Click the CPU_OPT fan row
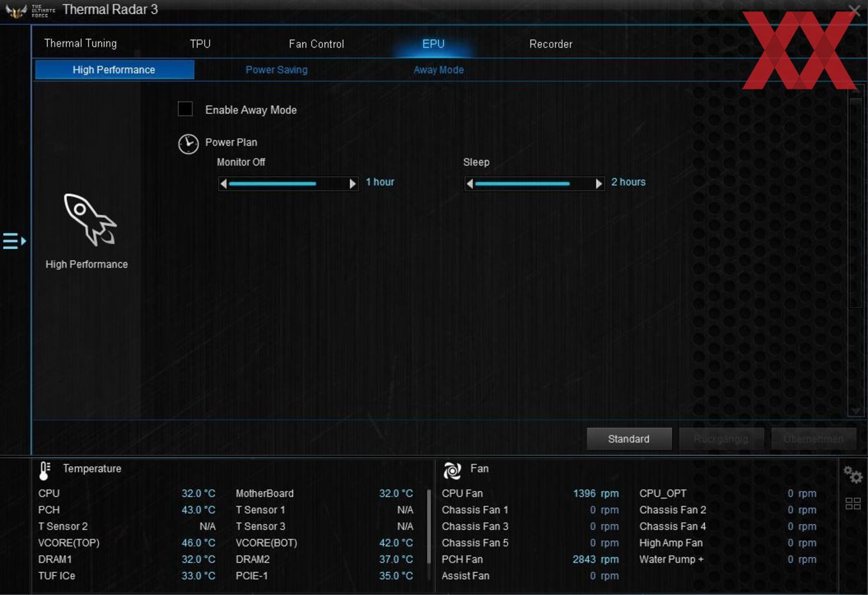 pyautogui.click(x=728, y=493)
